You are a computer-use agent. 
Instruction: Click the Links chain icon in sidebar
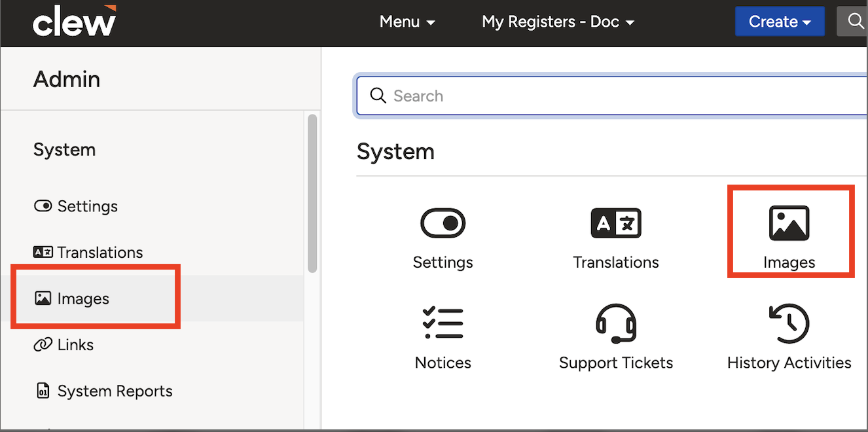(x=43, y=344)
